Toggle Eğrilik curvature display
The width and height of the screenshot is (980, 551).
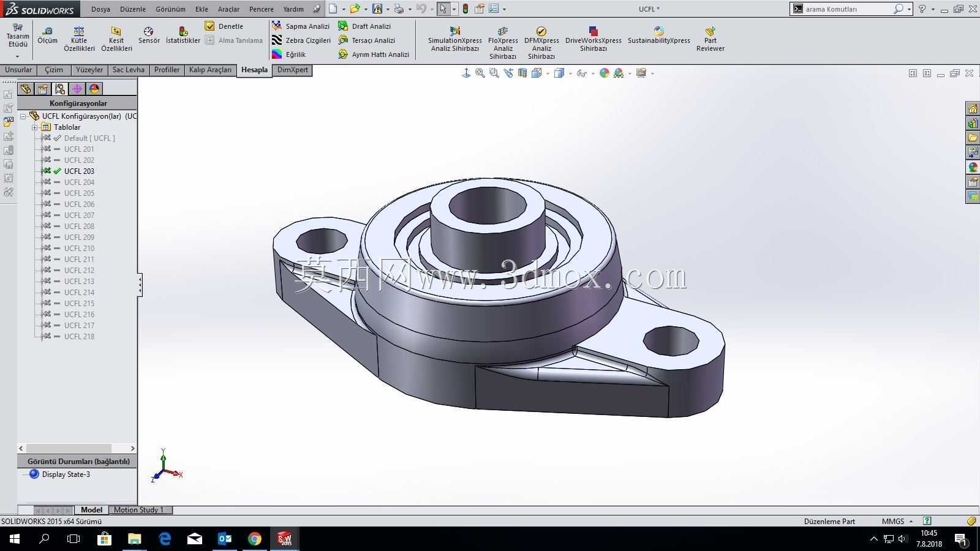click(289, 54)
